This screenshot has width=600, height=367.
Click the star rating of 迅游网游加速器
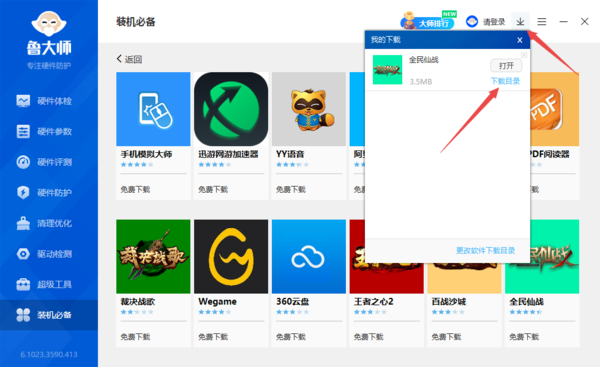click(x=215, y=165)
